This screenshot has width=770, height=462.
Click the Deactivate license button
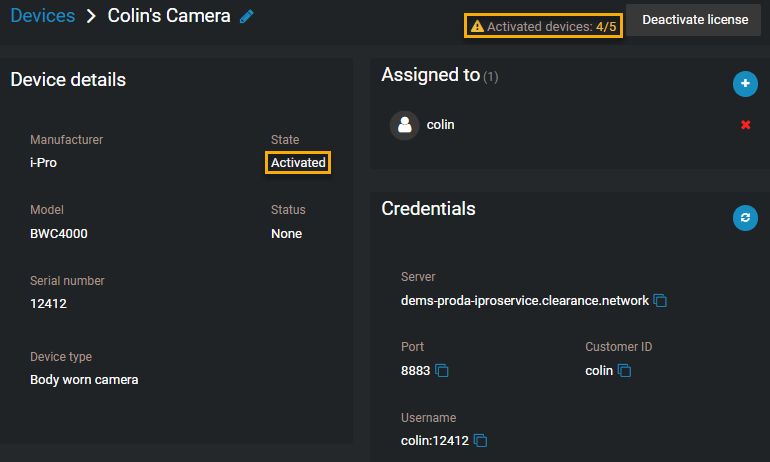pyautogui.click(x=695, y=20)
